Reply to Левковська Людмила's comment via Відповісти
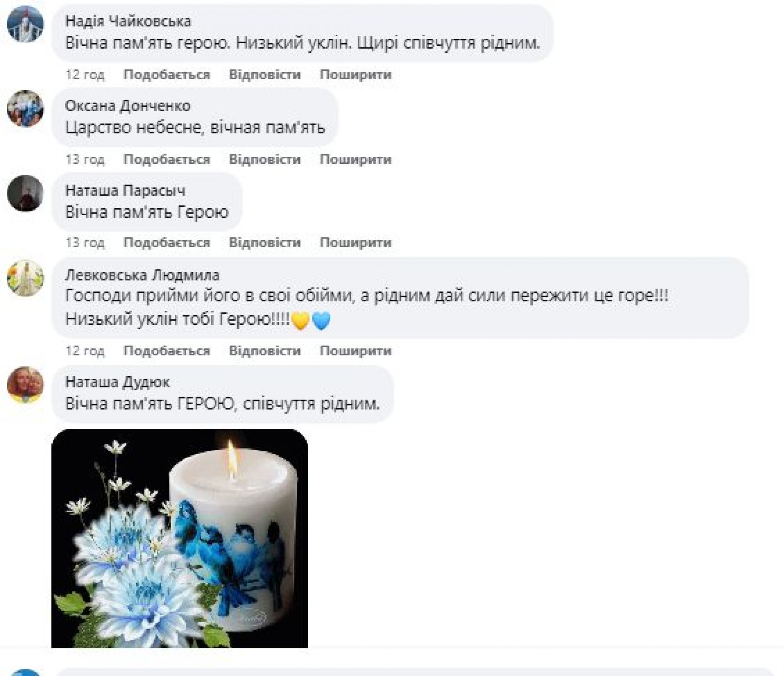The width and height of the screenshot is (784, 676). pyautogui.click(x=265, y=351)
